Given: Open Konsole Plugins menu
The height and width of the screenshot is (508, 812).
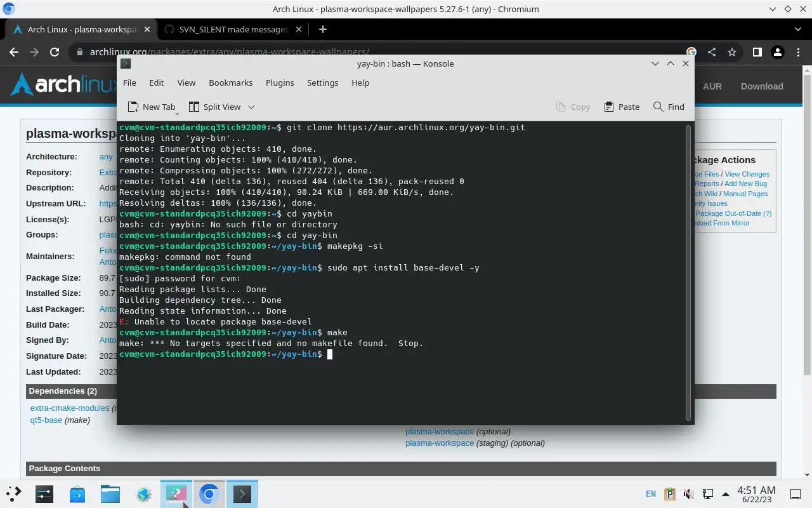Looking at the screenshot, I should pos(280,83).
